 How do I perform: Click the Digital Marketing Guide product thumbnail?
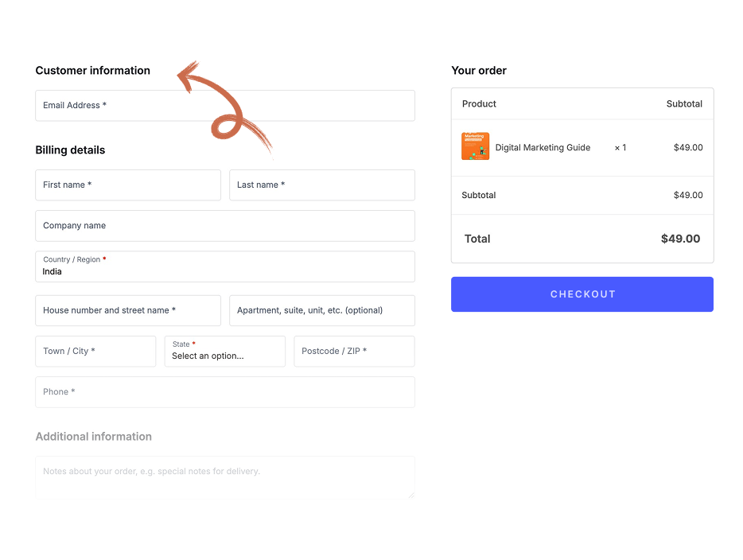[x=475, y=146]
